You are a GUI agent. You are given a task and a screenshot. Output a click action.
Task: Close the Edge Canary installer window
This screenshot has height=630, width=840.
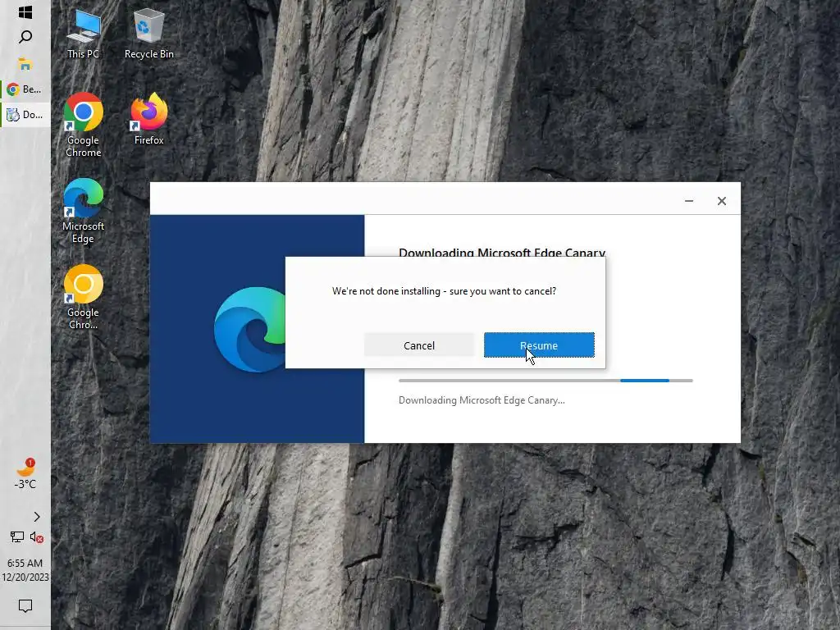[x=722, y=201]
